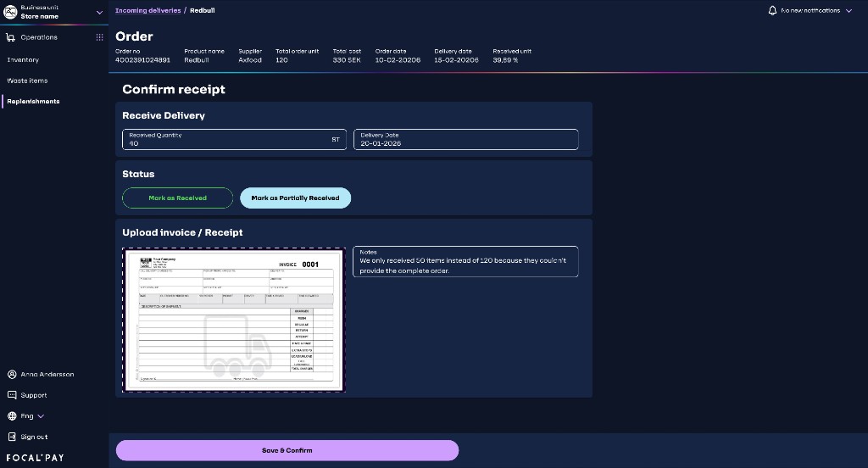Click the total order unit value 120
The width and height of the screenshot is (868, 468).
[281, 60]
